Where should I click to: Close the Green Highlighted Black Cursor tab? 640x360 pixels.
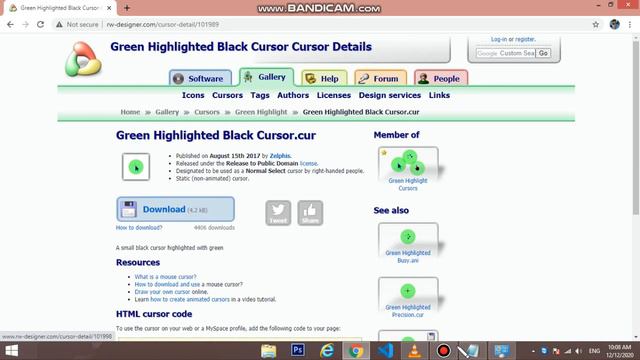click(109, 8)
